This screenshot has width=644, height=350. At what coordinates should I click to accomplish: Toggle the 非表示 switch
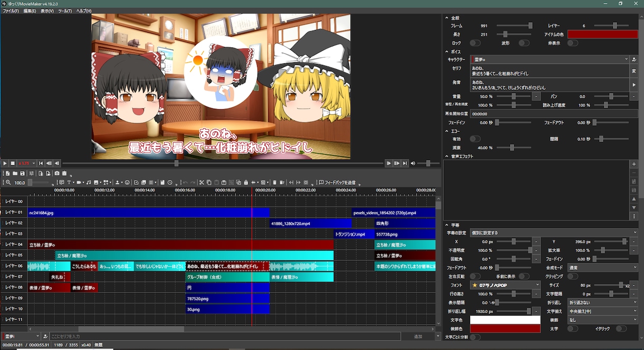pyautogui.click(x=573, y=43)
